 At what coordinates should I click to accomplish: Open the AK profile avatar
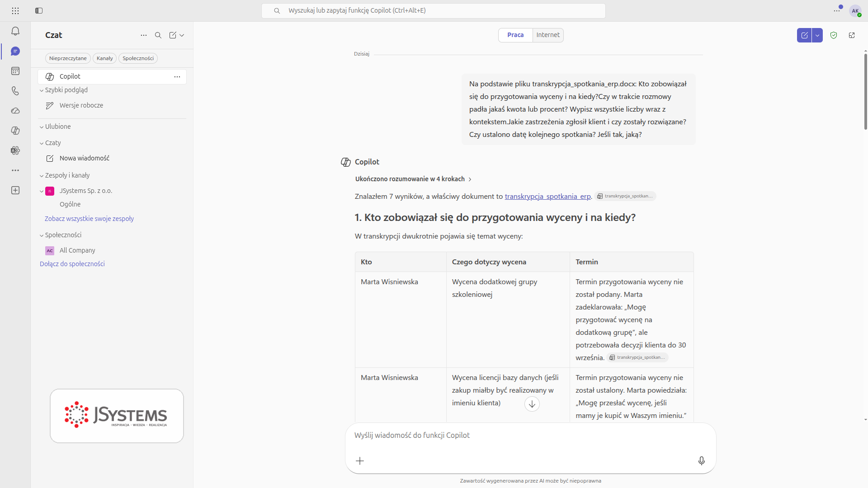855,11
